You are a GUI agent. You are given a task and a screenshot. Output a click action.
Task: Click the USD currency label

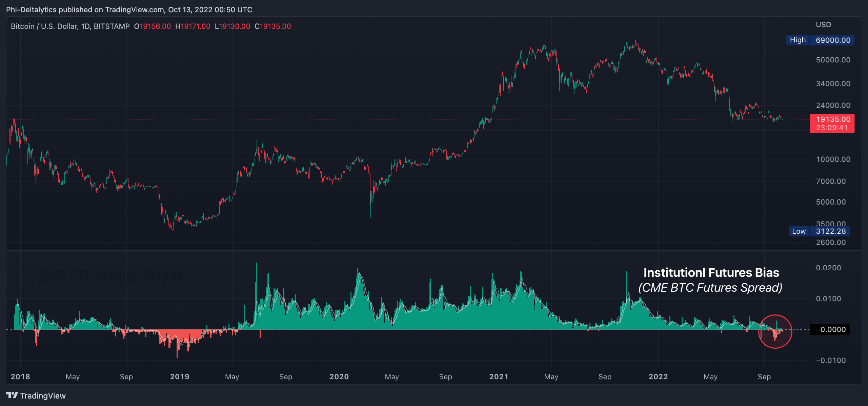823,24
